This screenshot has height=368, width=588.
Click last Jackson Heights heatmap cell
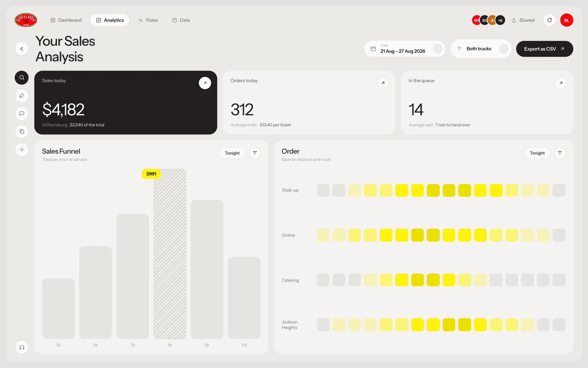pos(559,325)
